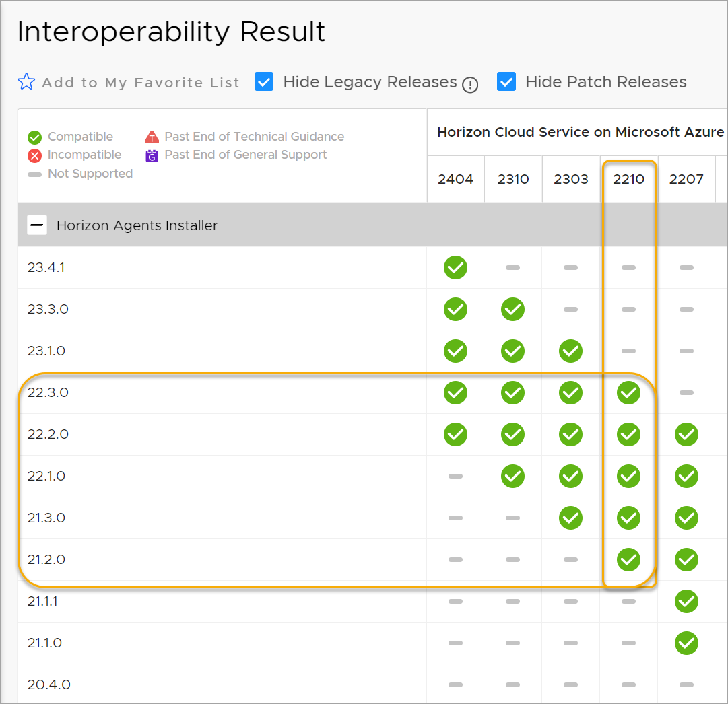This screenshot has width=728, height=704.
Task: Click the Not Supported gray dash legend icon
Action: [35, 174]
